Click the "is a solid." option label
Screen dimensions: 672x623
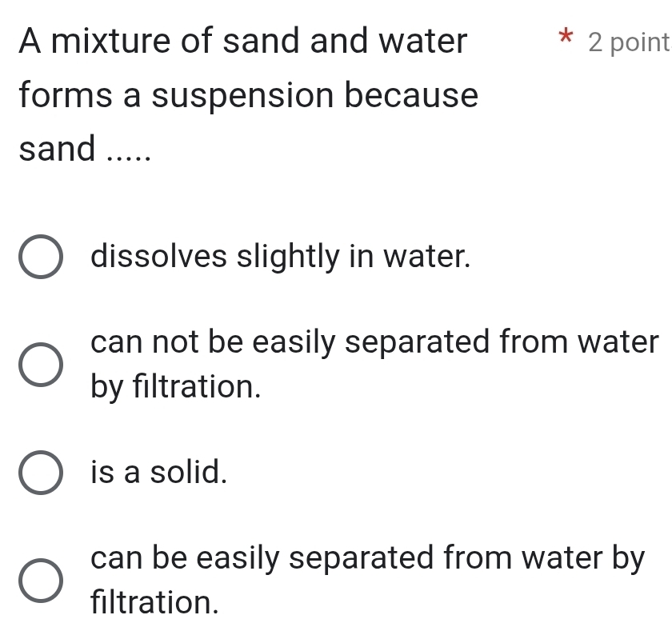(158, 472)
